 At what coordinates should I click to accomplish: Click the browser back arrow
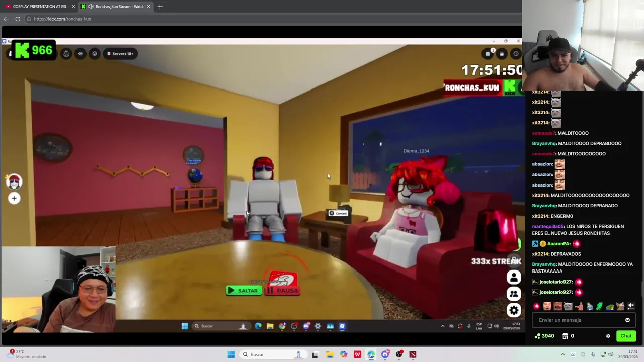point(6,19)
